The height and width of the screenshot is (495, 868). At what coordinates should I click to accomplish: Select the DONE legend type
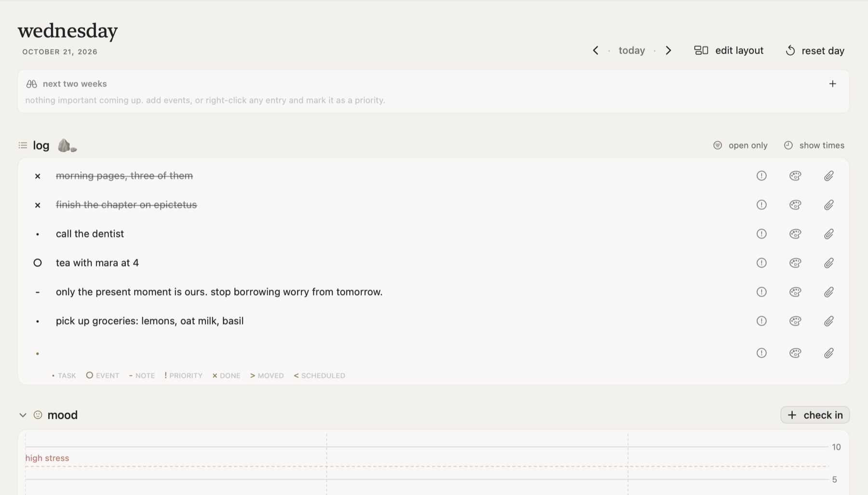click(x=226, y=375)
